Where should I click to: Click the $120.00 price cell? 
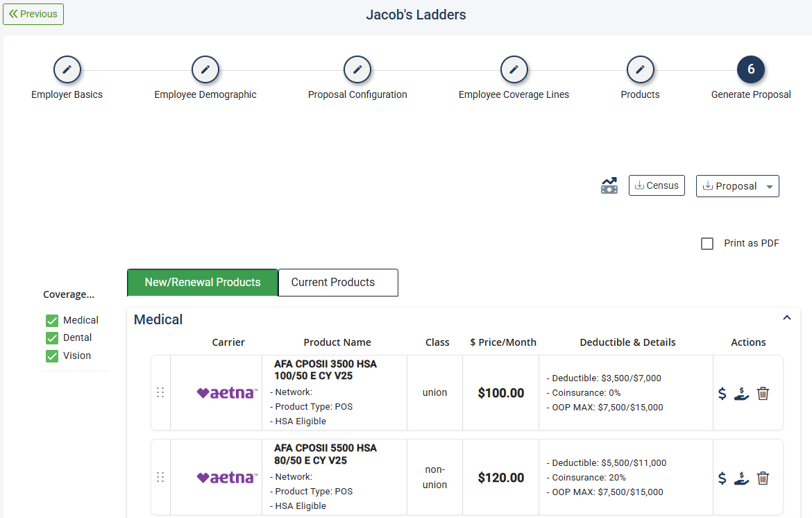click(x=501, y=478)
